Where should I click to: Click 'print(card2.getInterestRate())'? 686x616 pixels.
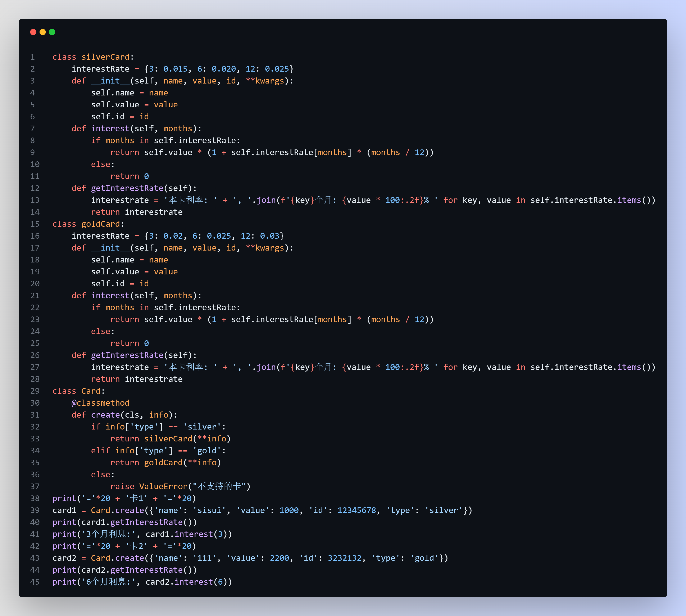point(124,570)
